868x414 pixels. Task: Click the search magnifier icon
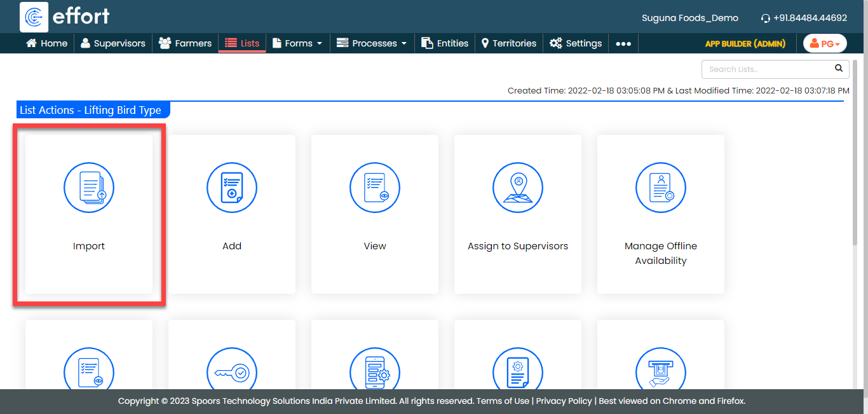[839, 69]
